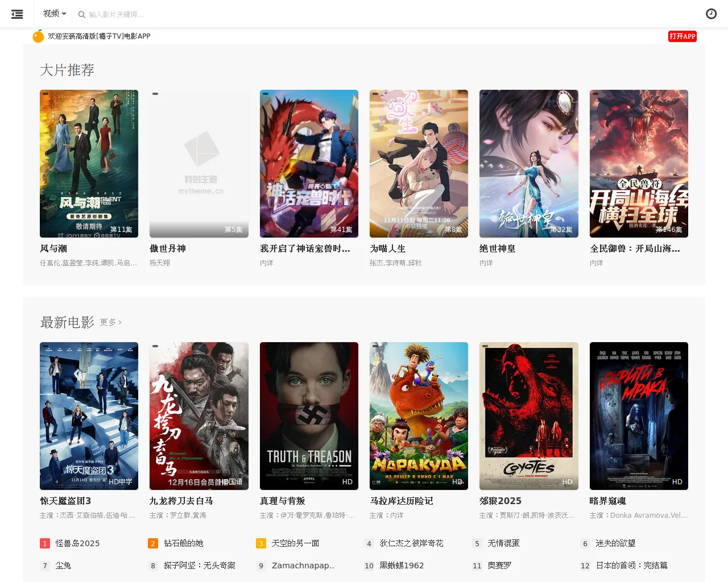Open the 绝世神皇 poster thumbnail
Screen dimensions: 728x582
pyautogui.click(x=529, y=164)
